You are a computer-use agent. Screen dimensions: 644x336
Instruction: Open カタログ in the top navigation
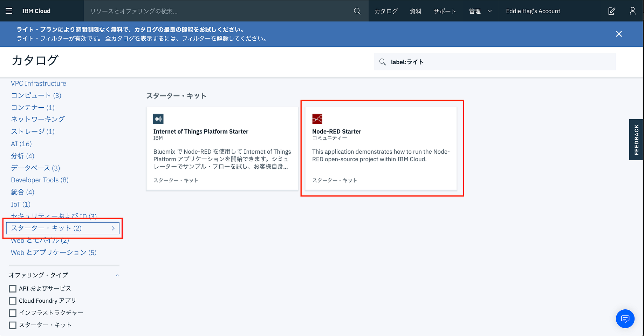386,11
